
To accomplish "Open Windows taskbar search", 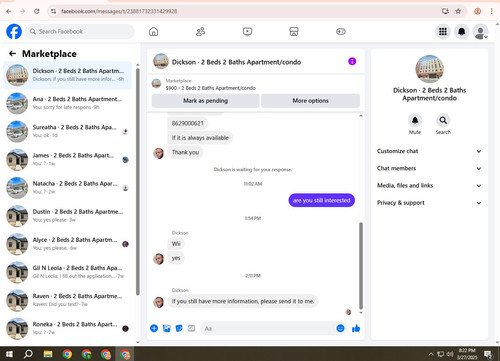I will click(29, 354).
